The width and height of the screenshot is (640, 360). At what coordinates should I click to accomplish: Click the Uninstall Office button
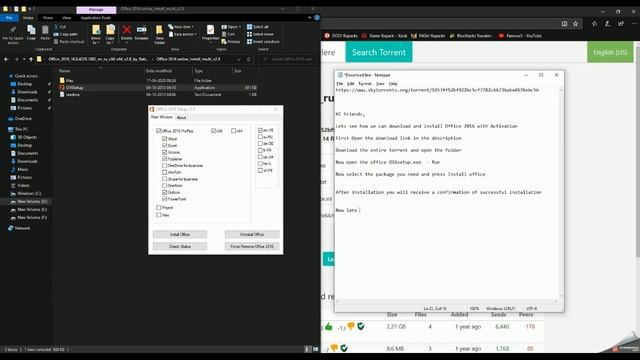pos(252,234)
